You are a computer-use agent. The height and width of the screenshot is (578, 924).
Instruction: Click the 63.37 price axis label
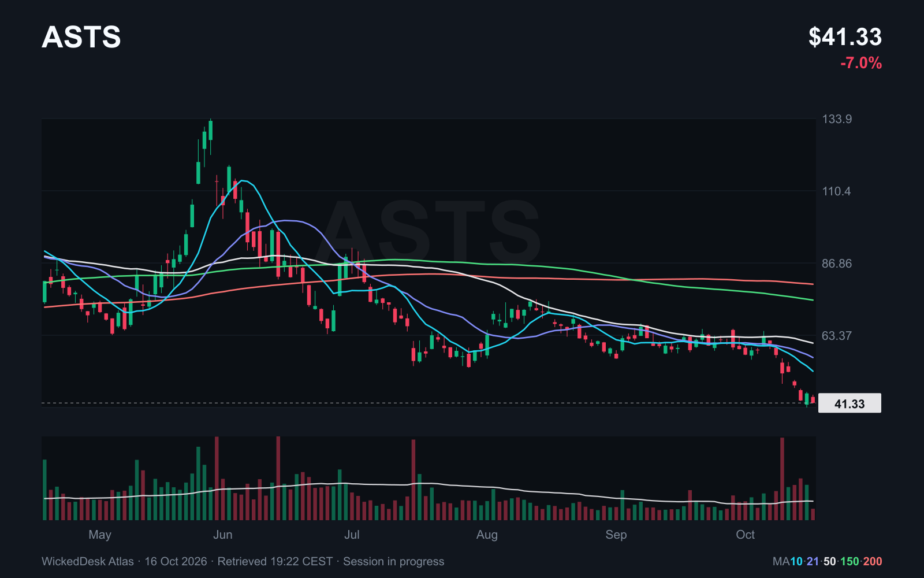pos(837,336)
